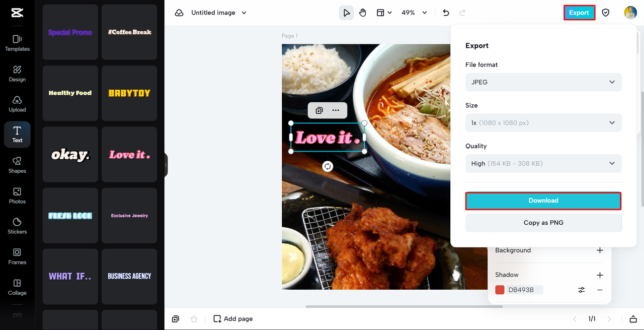Open the 49% zoom level dropdown
Image resolution: width=644 pixels, height=330 pixels.
pos(414,13)
